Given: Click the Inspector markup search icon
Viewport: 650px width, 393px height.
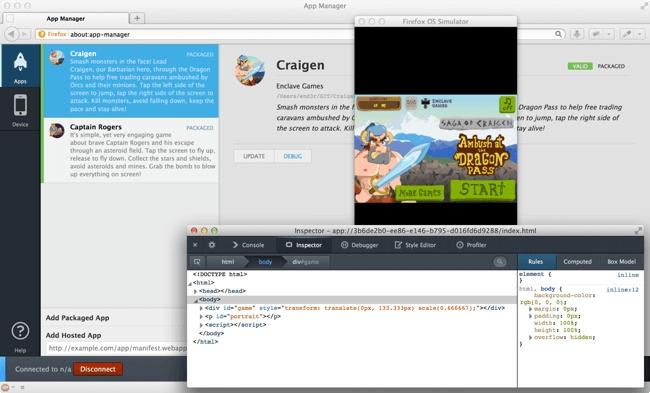Looking at the screenshot, I should coord(500,262).
